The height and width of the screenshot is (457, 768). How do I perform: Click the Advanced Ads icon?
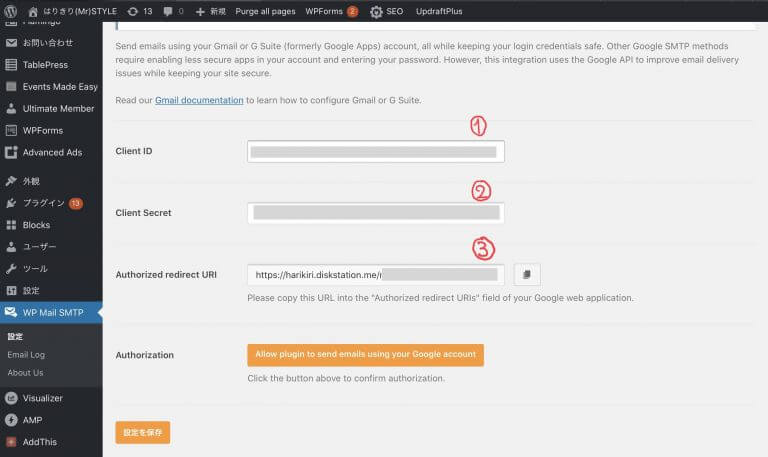(x=11, y=152)
